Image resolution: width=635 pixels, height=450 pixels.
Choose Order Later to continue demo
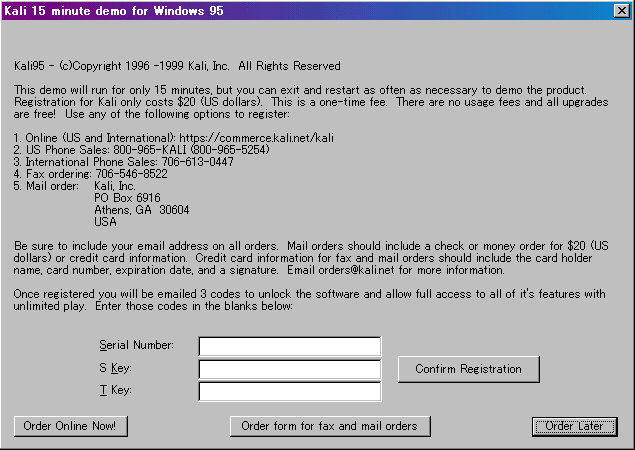575,426
